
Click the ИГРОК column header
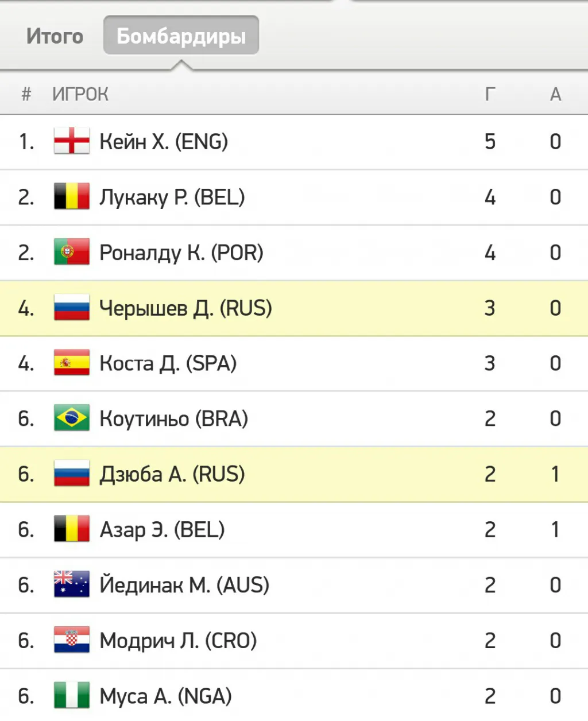pyautogui.click(x=80, y=94)
